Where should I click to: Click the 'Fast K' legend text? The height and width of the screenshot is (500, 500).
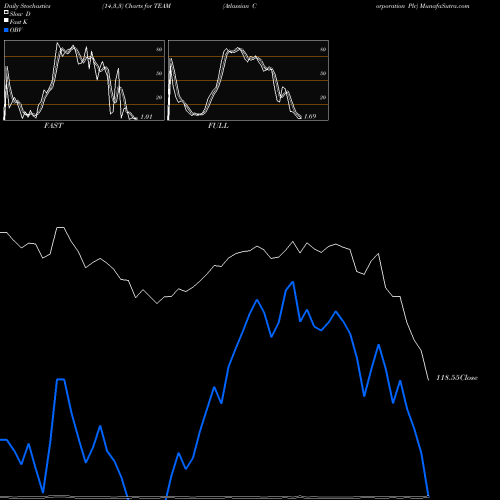pos(19,22)
